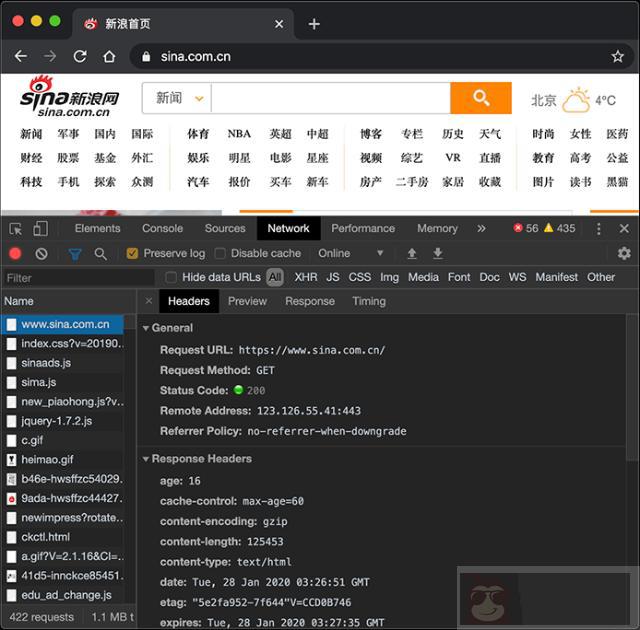The width and height of the screenshot is (640, 630).
Task: Open the NBA link
Action: click(x=239, y=134)
